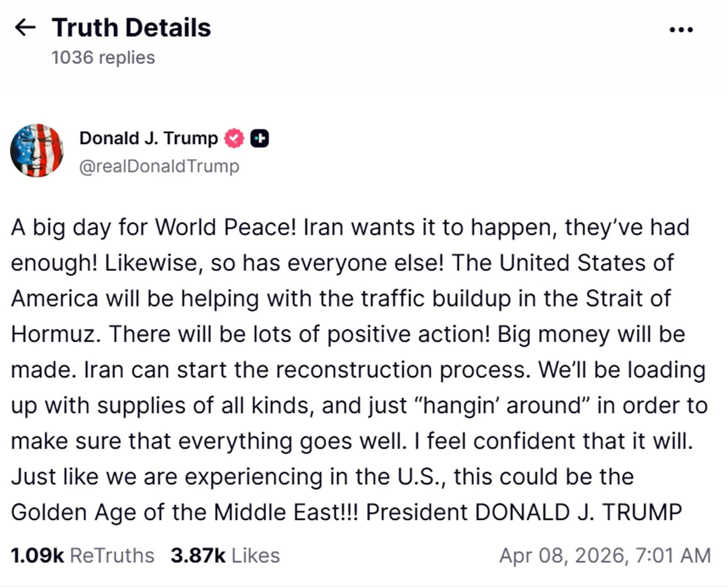Image resolution: width=728 pixels, height=588 pixels.
Task: View the 1036 replies count
Action: coord(103,58)
